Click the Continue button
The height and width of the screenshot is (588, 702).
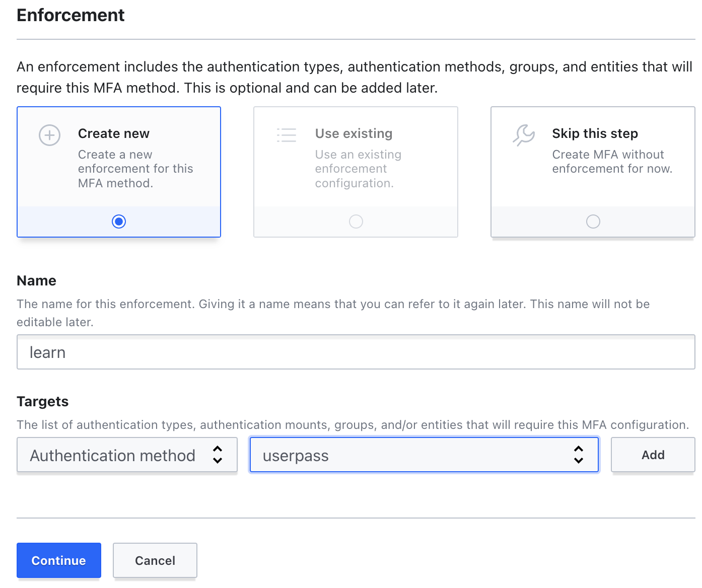tap(58, 560)
